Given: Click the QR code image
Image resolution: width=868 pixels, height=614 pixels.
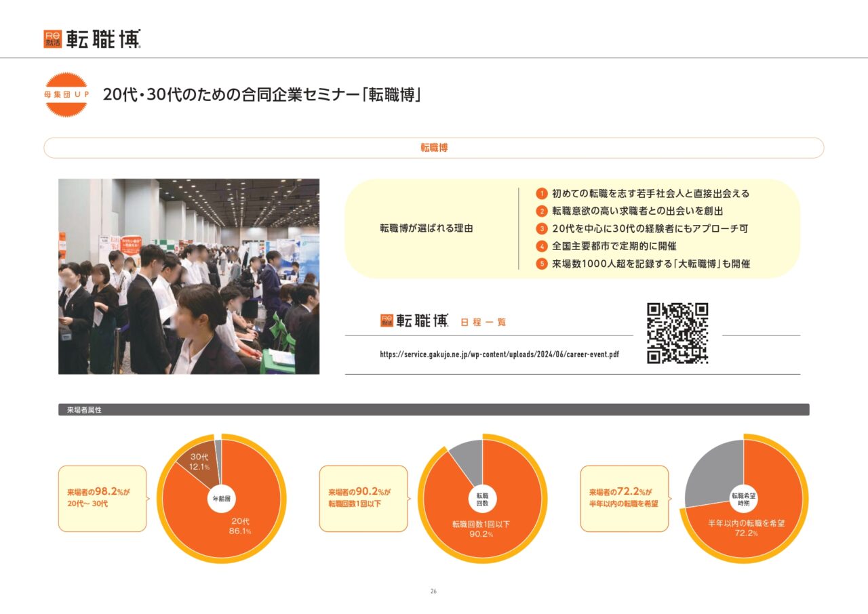Looking at the screenshot, I should (677, 333).
